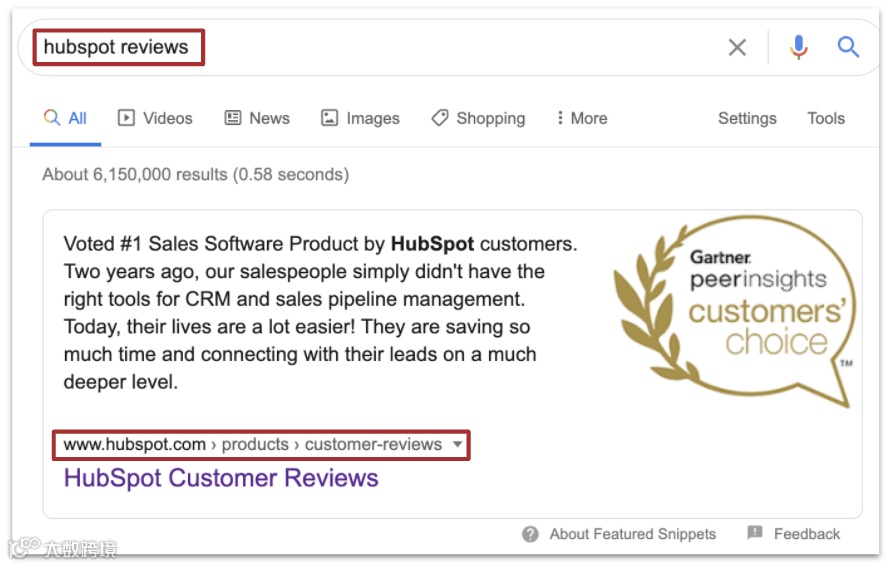
Task: Click the www.hubspot.com breadcrumb URL
Action: tap(253, 444)
